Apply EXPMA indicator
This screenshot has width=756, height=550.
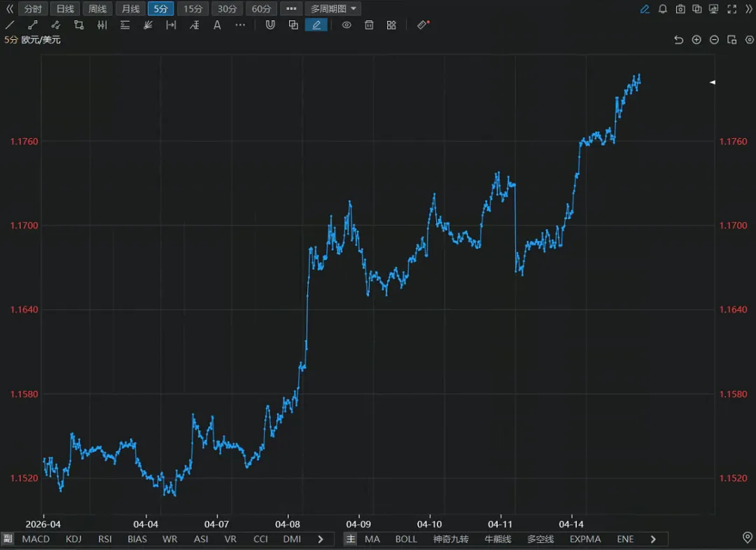(x=585, y=539)
